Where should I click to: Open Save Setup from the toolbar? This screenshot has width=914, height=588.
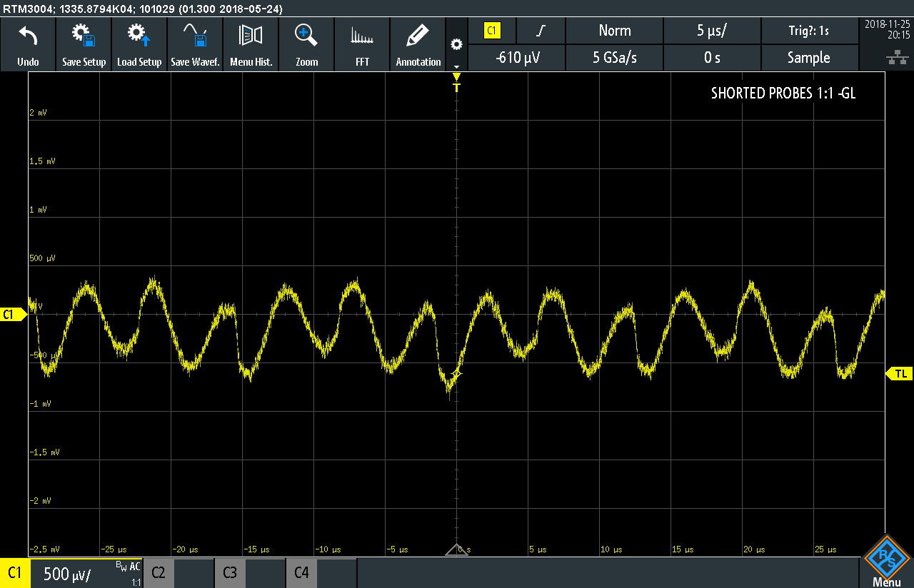(x=84, y=36)
